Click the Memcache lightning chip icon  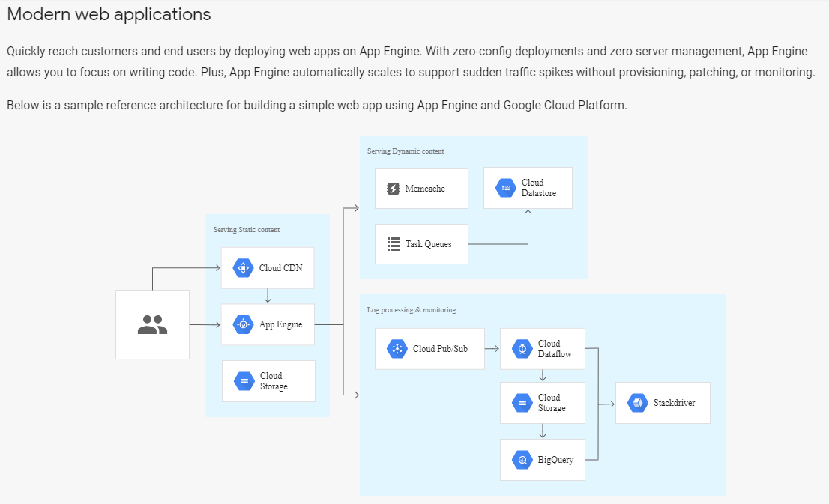tap(394, 189)
